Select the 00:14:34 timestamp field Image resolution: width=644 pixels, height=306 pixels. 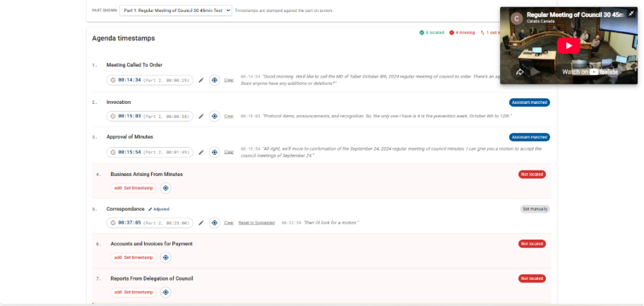coord(150,80)
